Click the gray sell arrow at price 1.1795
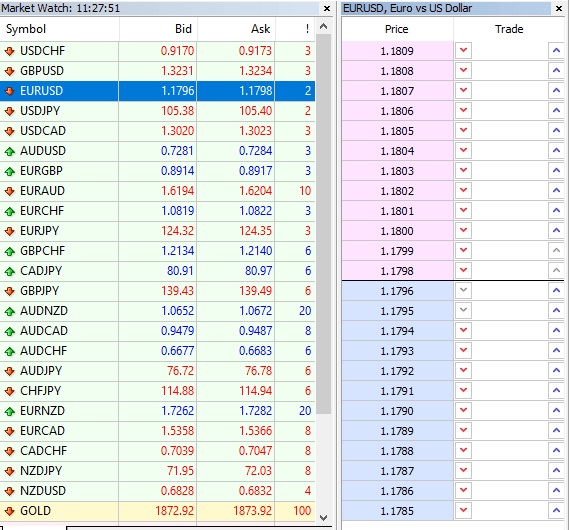The width and height of the screenshot is (569, 530). tap(463, 310)
